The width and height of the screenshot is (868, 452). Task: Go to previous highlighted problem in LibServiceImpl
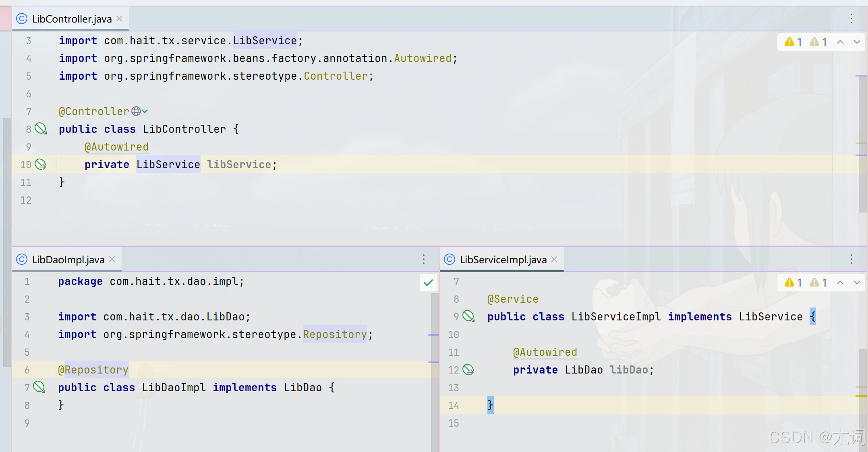click(840, 283)
